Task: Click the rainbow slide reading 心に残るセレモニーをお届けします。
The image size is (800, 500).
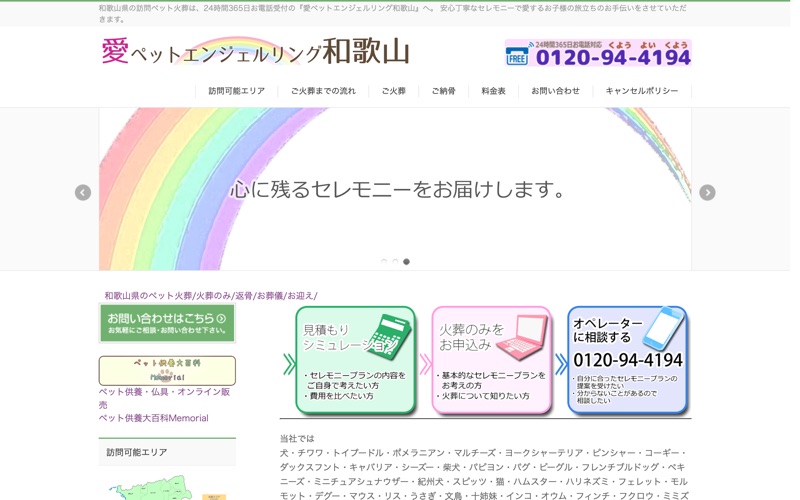Action: coord(395,189)
